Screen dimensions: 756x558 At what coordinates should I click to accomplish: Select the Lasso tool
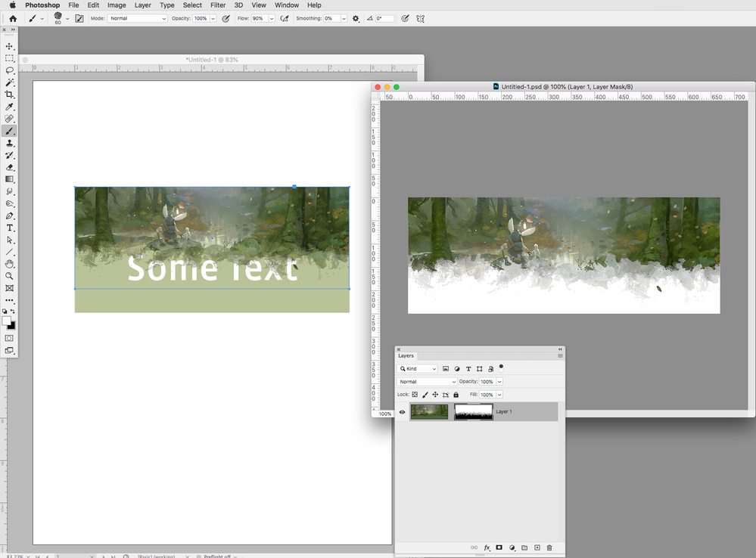[9, 70]
